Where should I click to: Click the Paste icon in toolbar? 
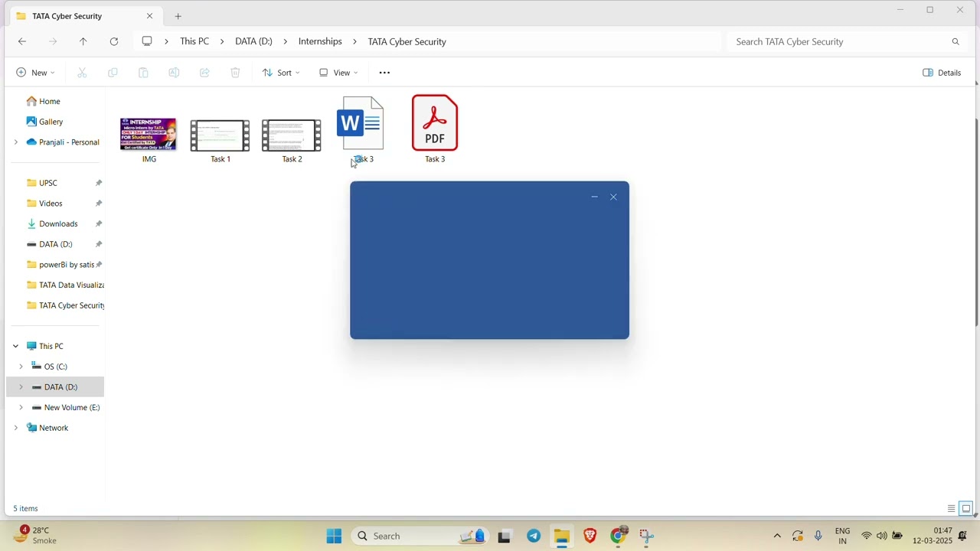coord(143,73)
